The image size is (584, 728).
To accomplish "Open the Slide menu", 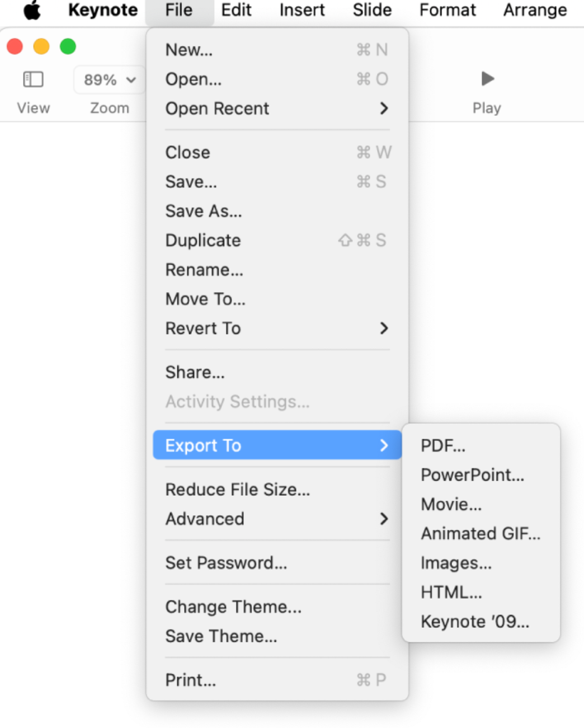I will [371, 10].
